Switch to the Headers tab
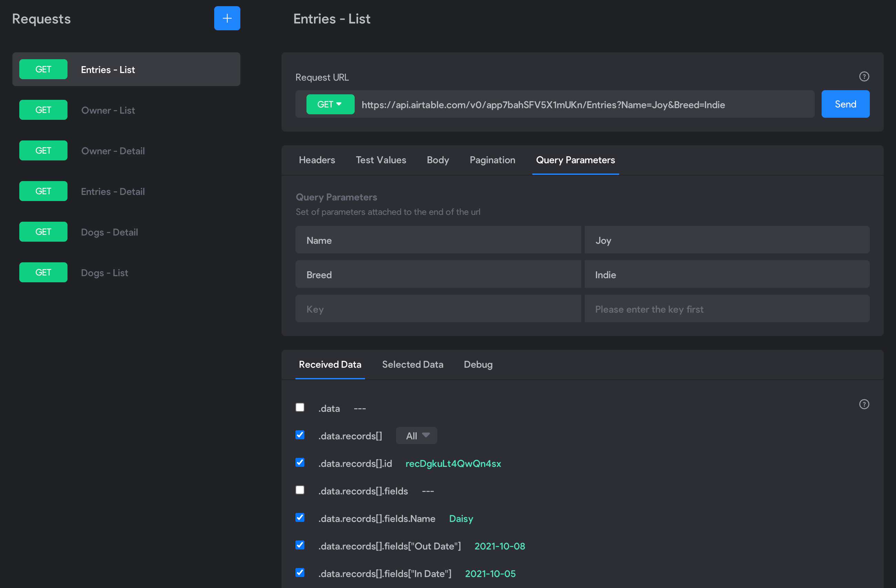Viewport: 896px width, 588px height. [316, 160]
